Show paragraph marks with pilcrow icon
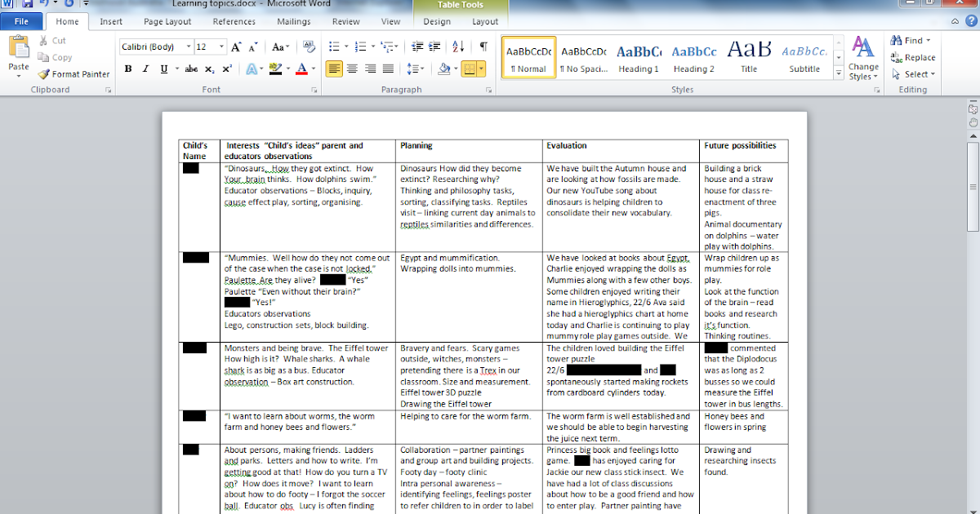 click(483, 47)
